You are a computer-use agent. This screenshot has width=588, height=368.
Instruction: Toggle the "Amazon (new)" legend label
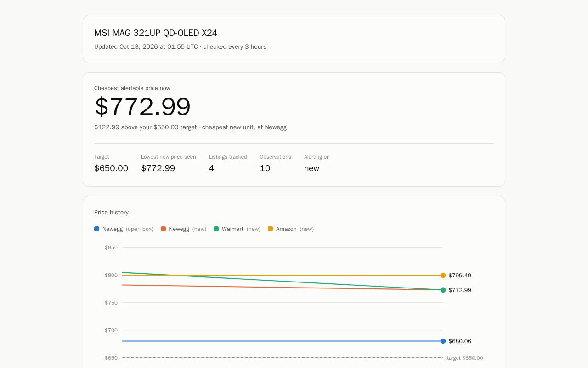[295, 229]
